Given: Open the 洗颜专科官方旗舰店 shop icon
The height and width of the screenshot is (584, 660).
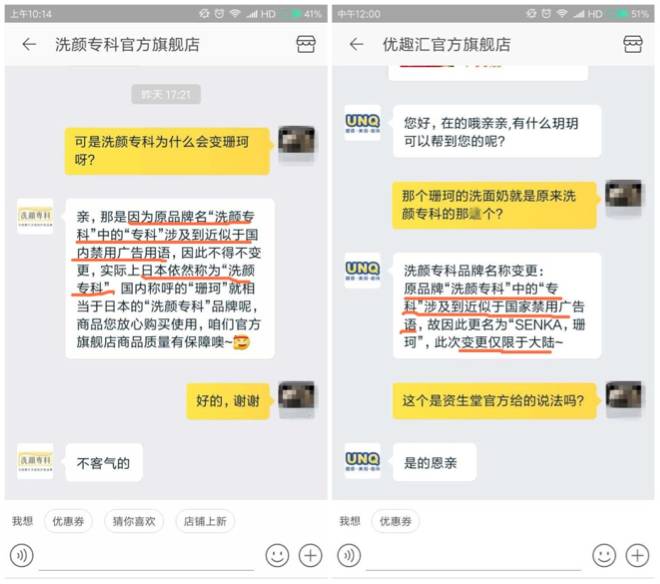Looking at the screenshot, I should coord(306,44).
